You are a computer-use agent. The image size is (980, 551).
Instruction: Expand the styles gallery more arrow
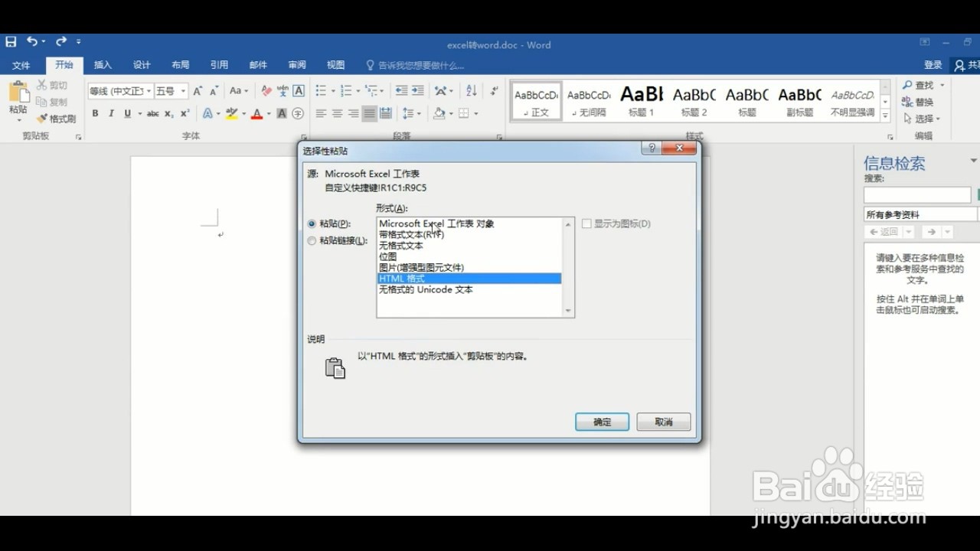(x=885, y=116)
